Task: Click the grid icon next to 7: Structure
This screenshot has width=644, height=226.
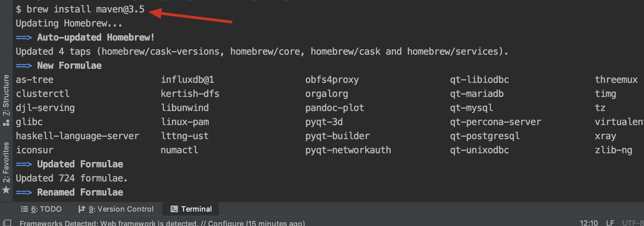Action: tap(6, 122)
